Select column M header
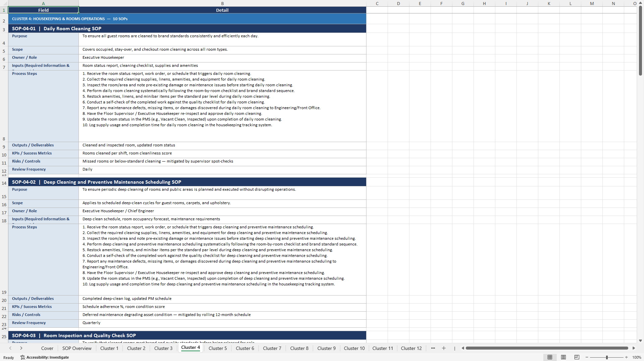The width and height of the screenshot is (644, 361). 592,3
